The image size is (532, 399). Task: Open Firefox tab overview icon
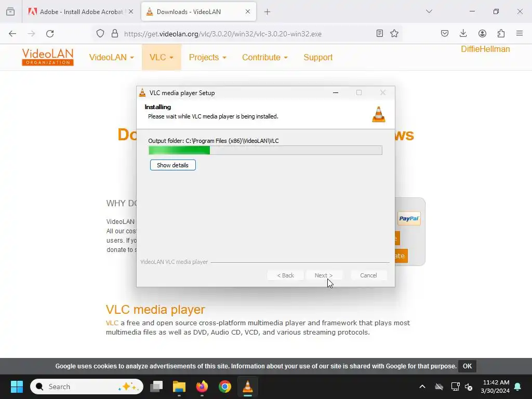click(x=10, y=11)
